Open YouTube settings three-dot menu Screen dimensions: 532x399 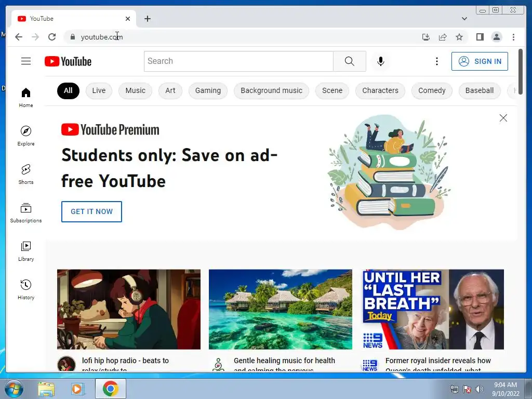pyautogui.click(x=436, y=61)
